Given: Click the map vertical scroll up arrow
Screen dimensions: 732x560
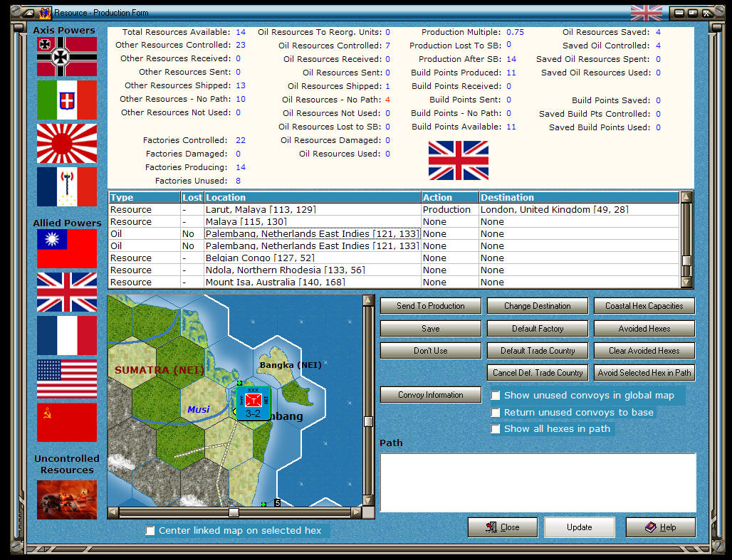Looking at the screenshot, I should [x=368, y=300].
